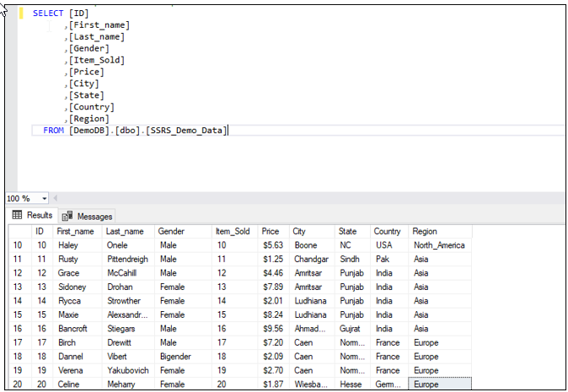Viewport: 568px width, 392px height.
Task: Click [SSRS_Demo_Data] in the query editor
Action: (186, 131)
